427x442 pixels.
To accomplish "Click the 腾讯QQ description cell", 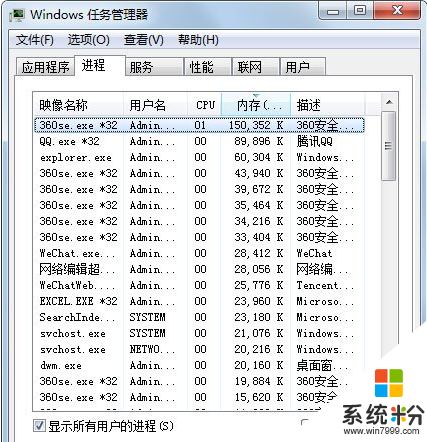I will pos(315,141).
